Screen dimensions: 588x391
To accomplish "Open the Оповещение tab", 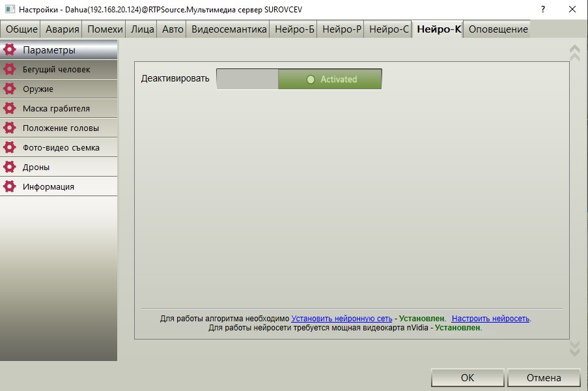I will pos(498,29).
